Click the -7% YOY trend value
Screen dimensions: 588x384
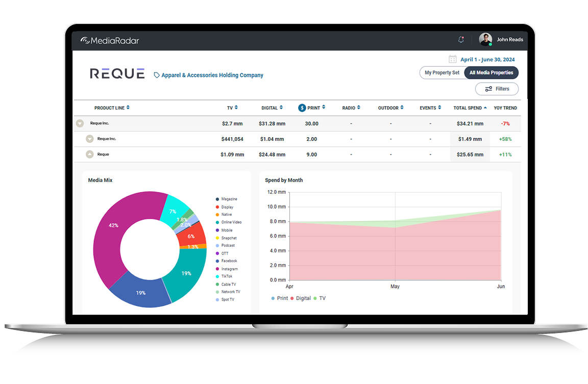tap(505, 123)
